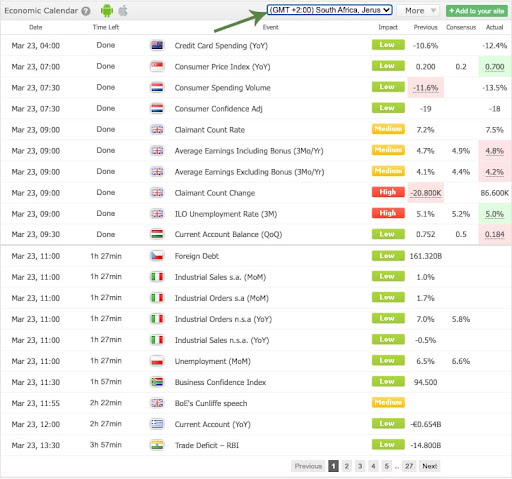The height and width of the screenshot is (479, 512).
Task: Open ILO Unemployment Rate (3M) event
Action: [226, 214]
